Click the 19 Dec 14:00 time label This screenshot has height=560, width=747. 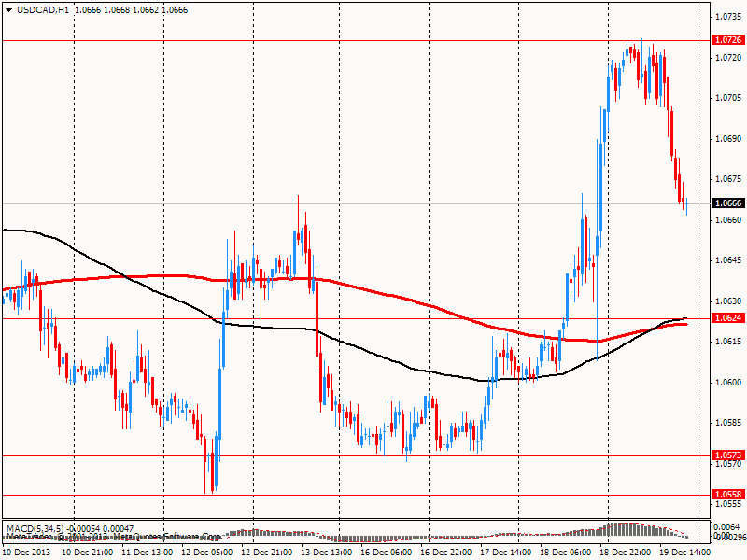coord(685,553)
